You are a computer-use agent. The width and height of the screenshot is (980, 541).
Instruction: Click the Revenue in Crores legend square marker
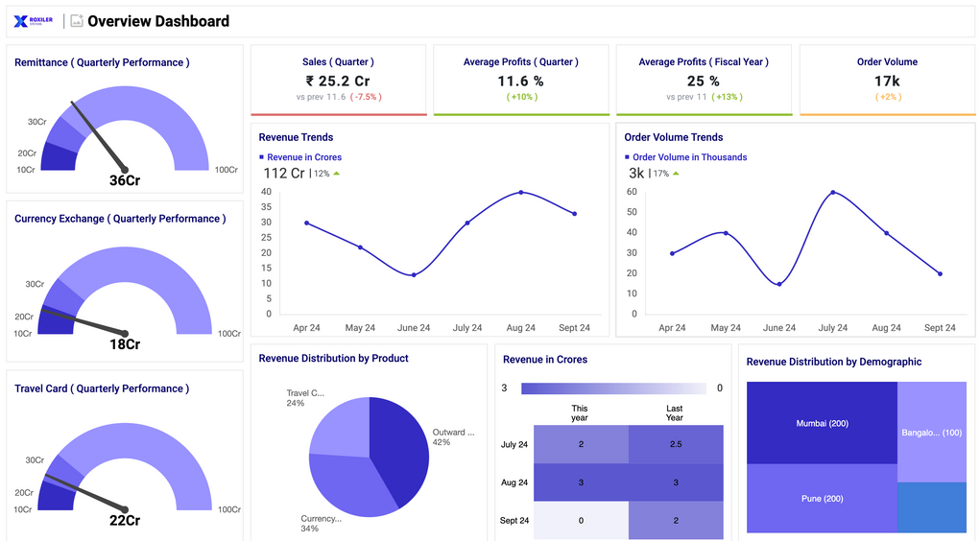[x=261, y=157]
